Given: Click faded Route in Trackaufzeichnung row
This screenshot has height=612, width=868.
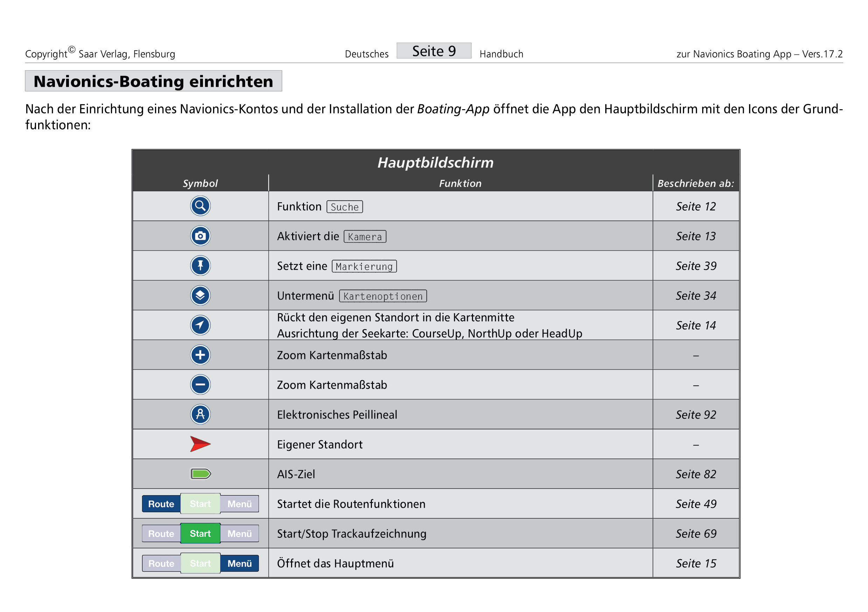Looking at the screenshot, I should click(x=161, y=534).
